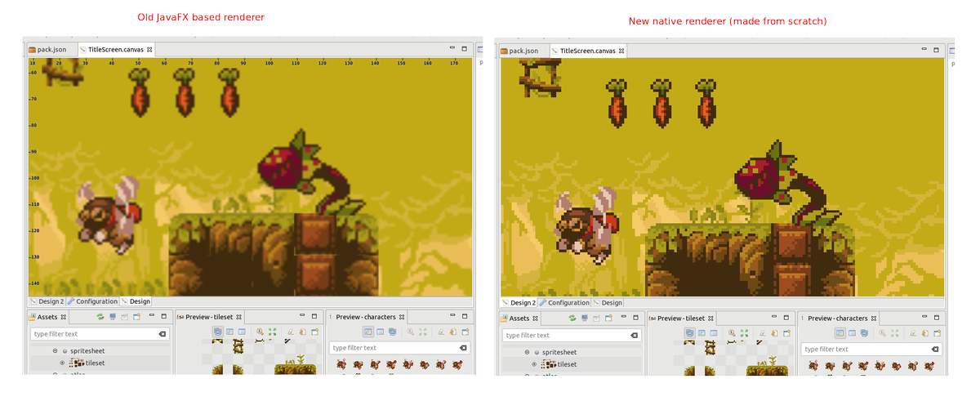The width and height of the screenshot is (980, 401).
Task: Click the pencil icon in right Preview - characters toolbar
Action: (913, 333)
